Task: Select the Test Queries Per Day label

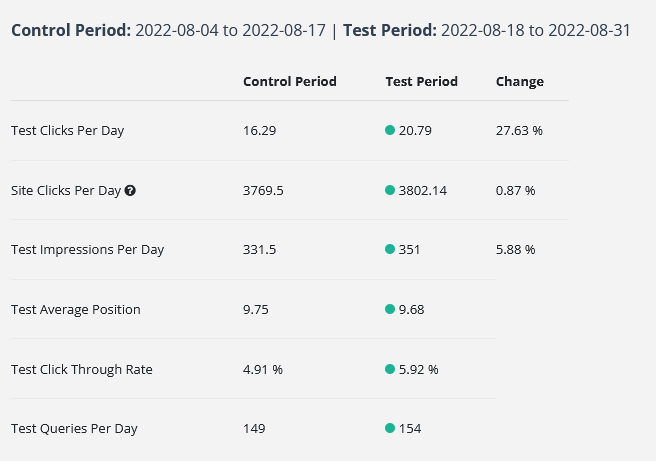Action: pos(74,428)
